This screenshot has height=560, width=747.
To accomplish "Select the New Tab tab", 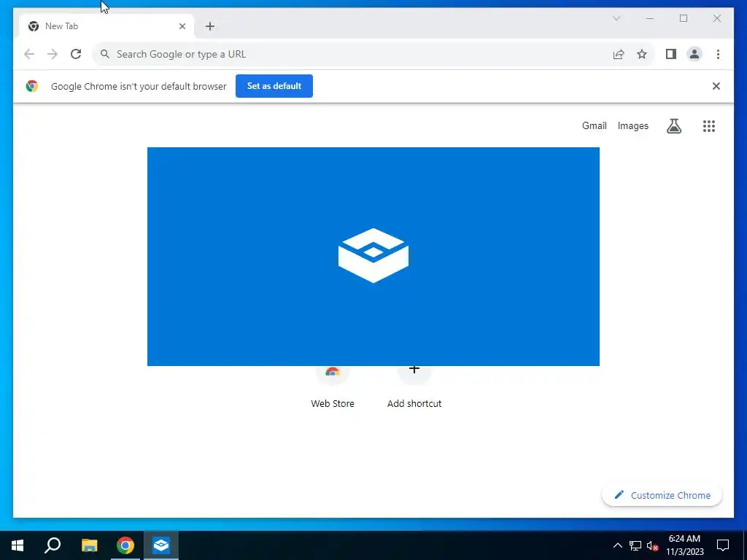I will (107, 26).
